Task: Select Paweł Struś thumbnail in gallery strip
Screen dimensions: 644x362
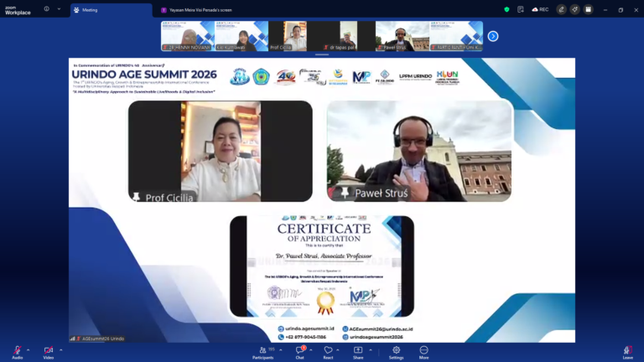Action: (x=402, y=36)
